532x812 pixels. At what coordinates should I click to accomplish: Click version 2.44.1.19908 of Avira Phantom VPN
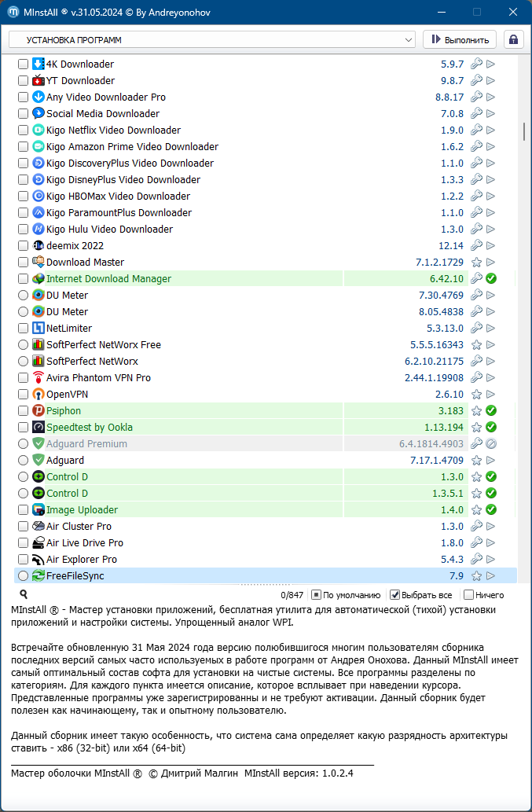pos(435,377)
